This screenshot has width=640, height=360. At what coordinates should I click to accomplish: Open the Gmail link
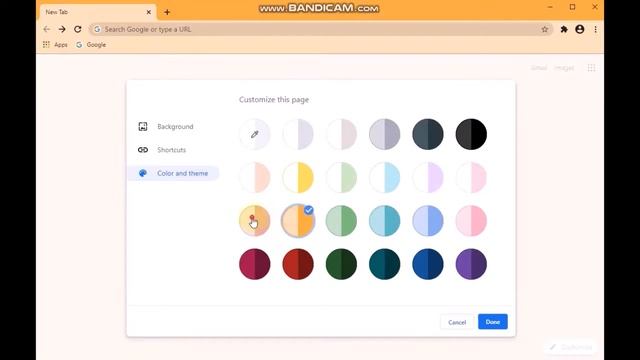click(539, 68)
